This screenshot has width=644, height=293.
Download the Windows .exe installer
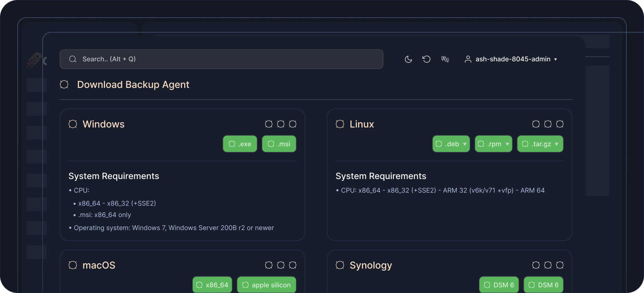[240, 144]
